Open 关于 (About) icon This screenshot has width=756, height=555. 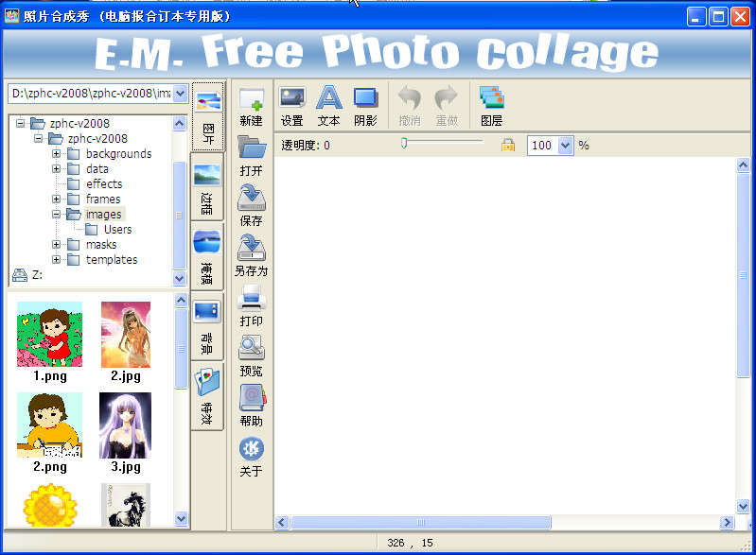tap(251, 448)
